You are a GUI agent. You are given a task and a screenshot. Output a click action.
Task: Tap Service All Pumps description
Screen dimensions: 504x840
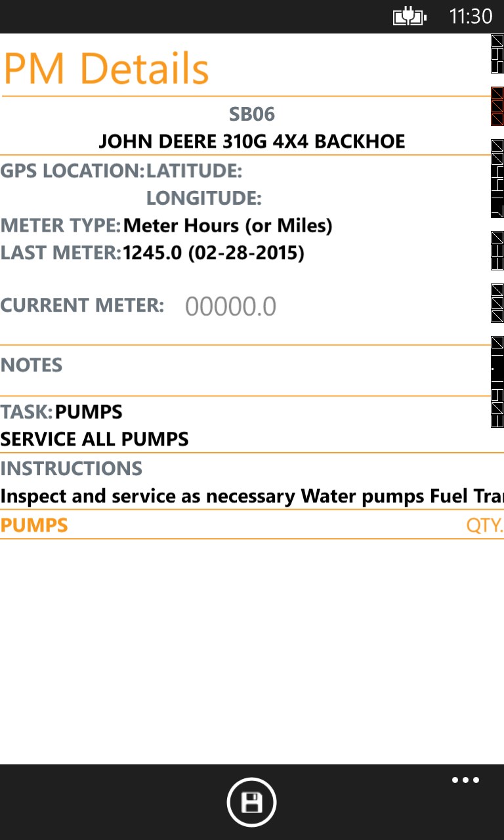pos(94,439)
